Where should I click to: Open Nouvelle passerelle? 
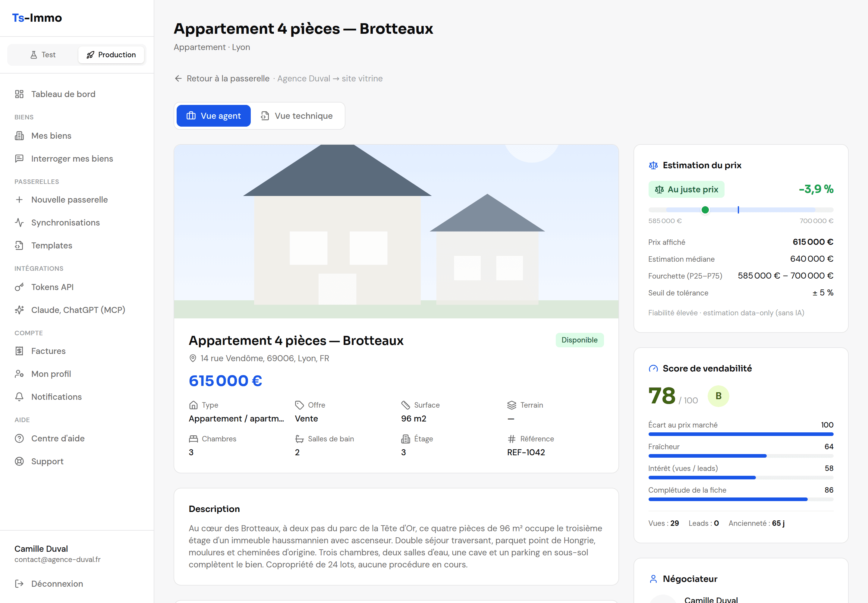pyautogui.click(x=77, y=200)
